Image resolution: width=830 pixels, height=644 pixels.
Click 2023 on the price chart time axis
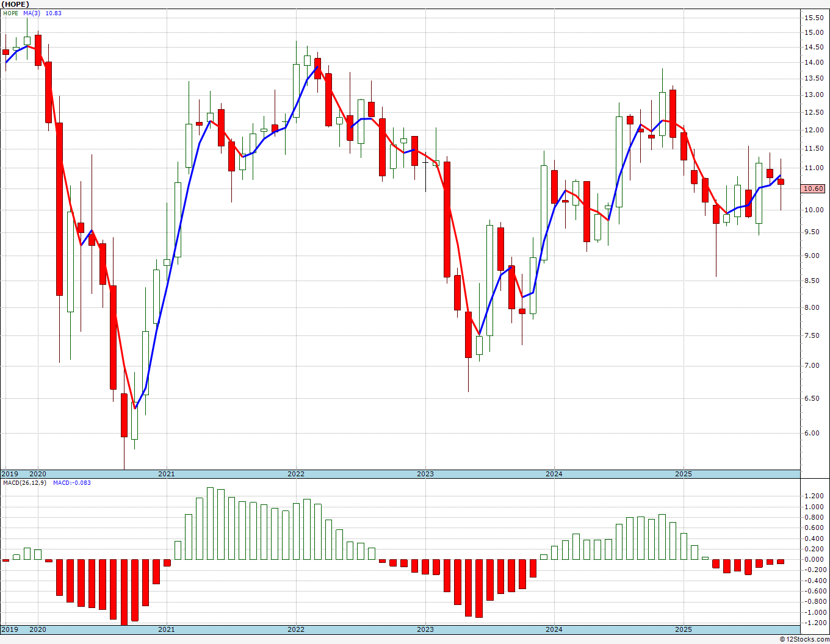(425, 474)
